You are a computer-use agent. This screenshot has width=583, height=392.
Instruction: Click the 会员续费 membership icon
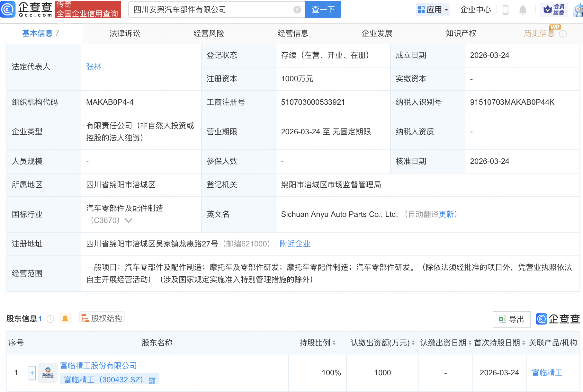click(554, 9)
